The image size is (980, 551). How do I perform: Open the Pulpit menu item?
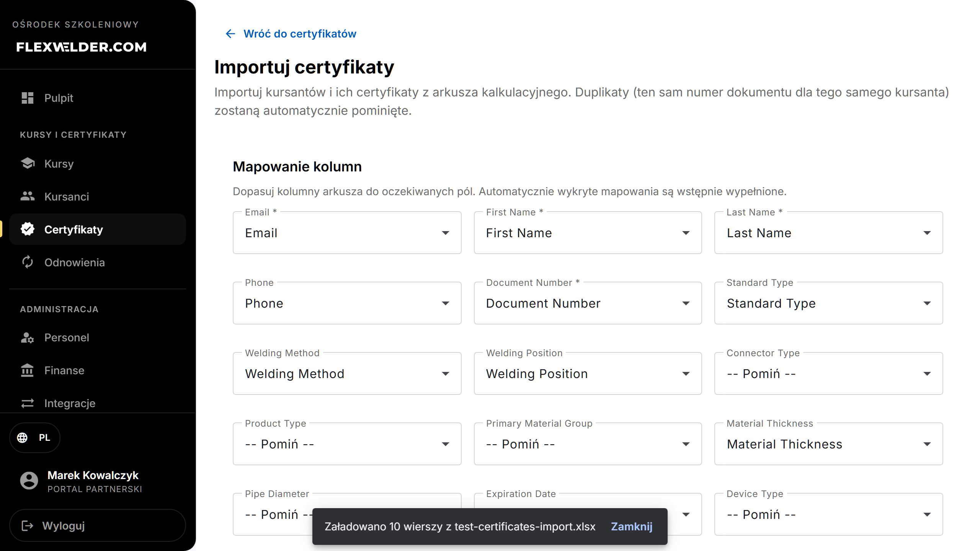tap(98, 98)
